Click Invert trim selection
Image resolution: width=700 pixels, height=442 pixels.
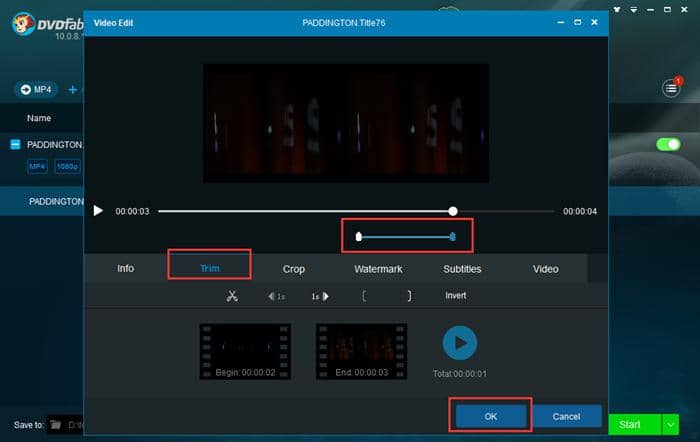[455, 296]
